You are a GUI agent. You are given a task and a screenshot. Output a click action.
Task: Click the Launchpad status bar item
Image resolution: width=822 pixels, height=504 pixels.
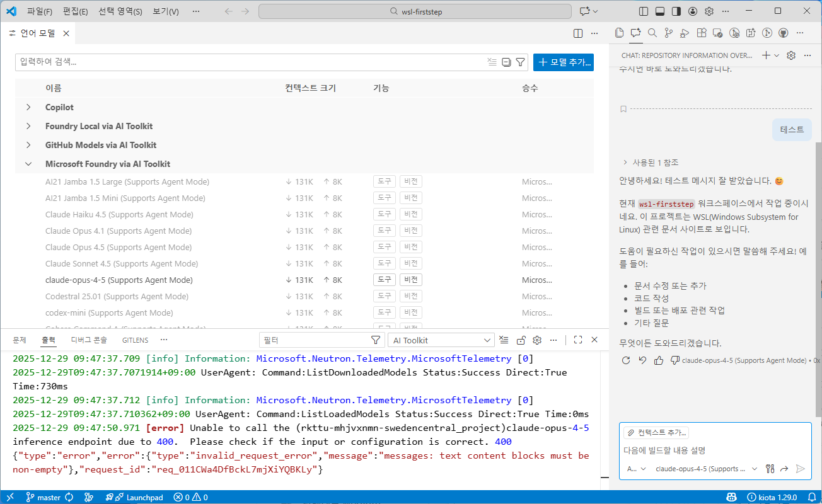[134, 498]
